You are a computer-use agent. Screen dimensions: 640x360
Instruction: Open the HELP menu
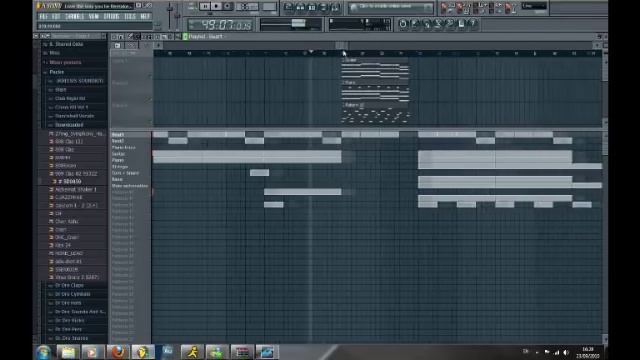pyautogui.click(x=145, y=17)
